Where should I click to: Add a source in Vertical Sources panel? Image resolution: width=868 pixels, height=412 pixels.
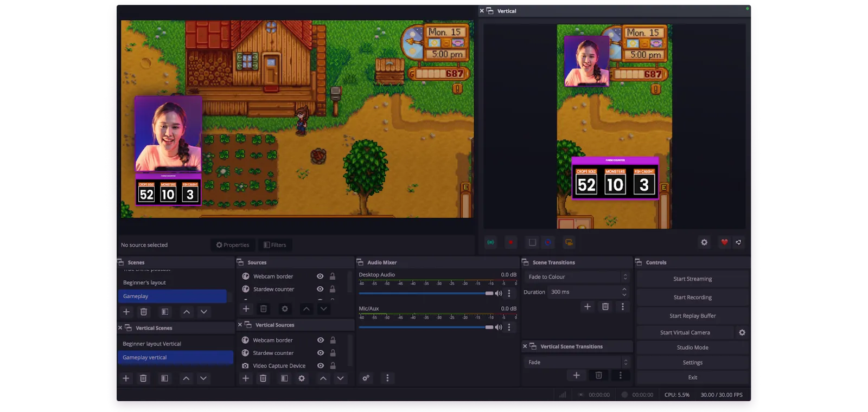pos(245,378)
